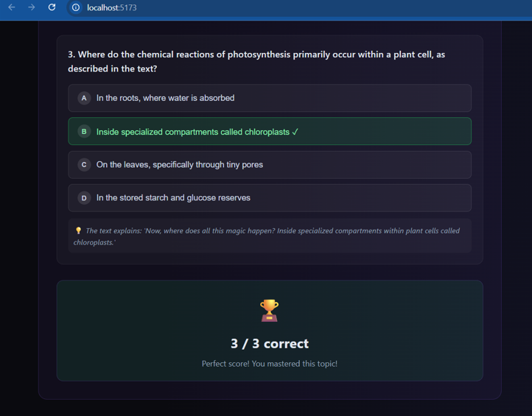Click the italic explanation quote text
Screen dimensions: 532x416
(x=267, y=236)
